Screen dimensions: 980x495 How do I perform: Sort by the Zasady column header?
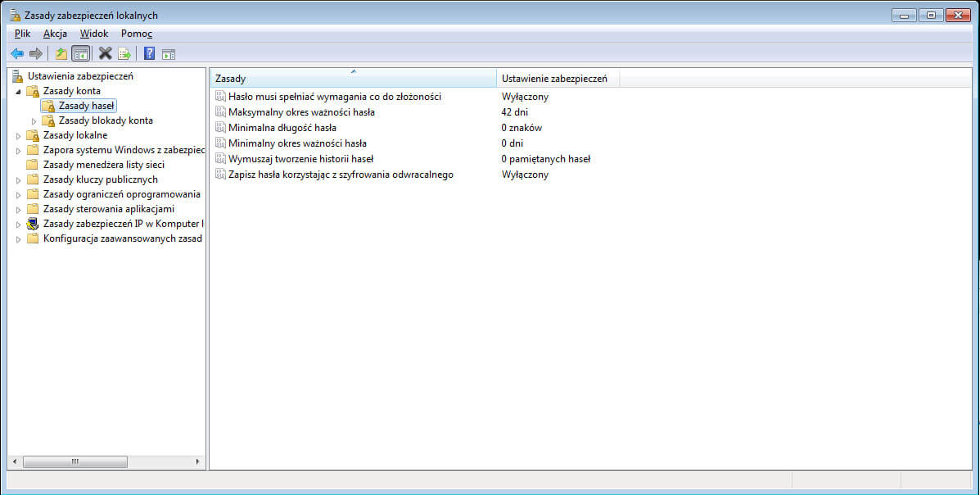point(352,79)
